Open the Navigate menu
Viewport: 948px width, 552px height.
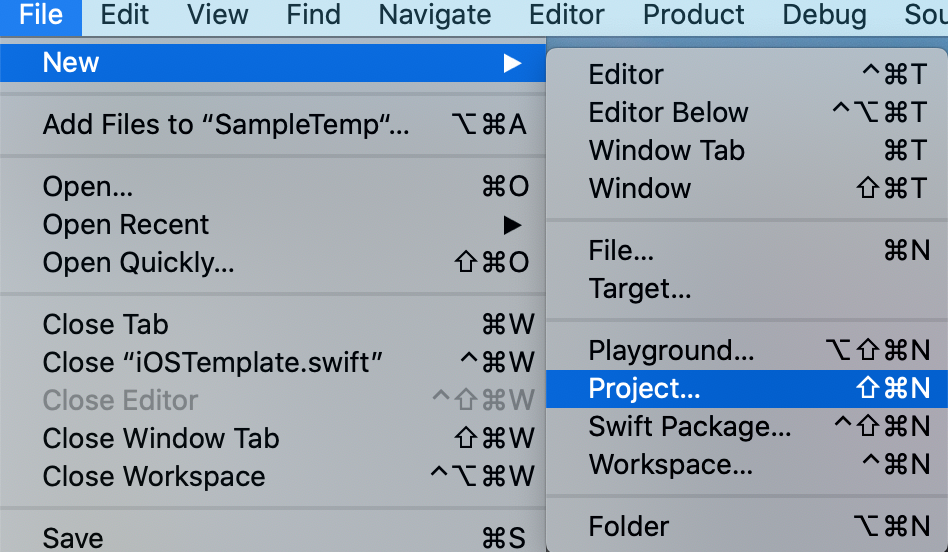pyautogui.click(x=435, y=15)
